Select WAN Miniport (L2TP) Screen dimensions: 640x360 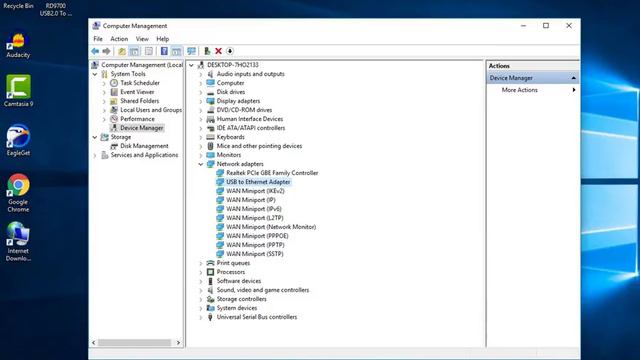[254, 218]
